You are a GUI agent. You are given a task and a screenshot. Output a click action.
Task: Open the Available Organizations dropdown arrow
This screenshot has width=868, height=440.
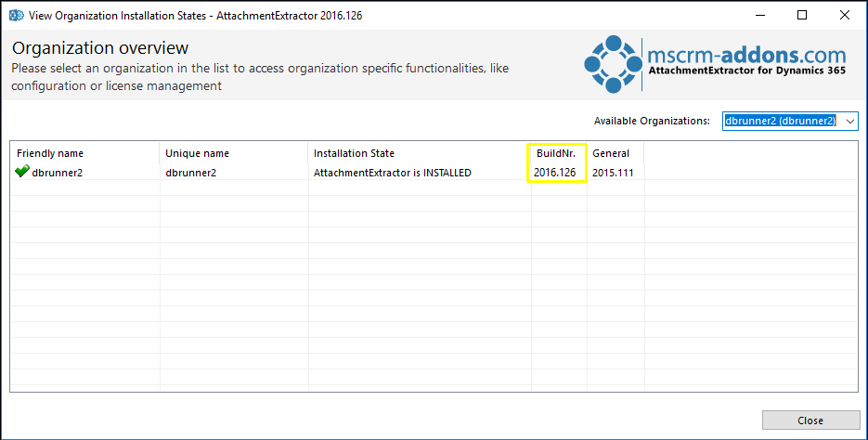point(851,121)
